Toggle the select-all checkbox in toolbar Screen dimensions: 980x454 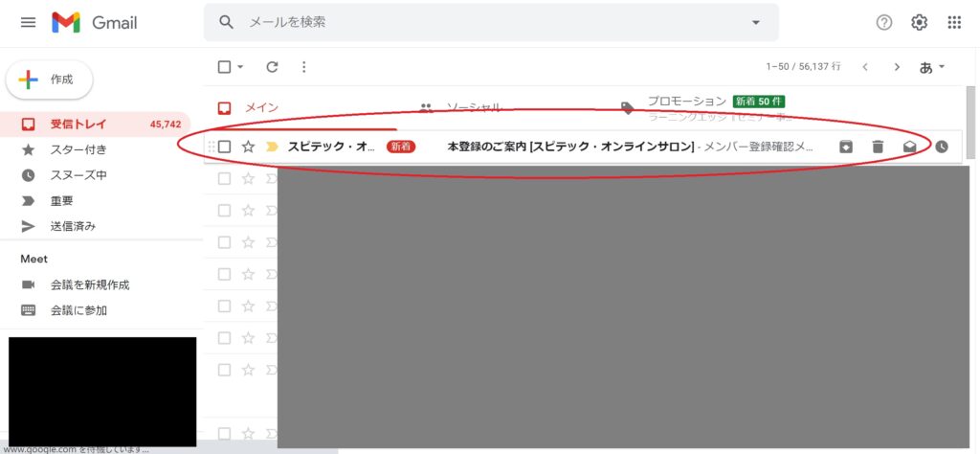click(224, 67)
